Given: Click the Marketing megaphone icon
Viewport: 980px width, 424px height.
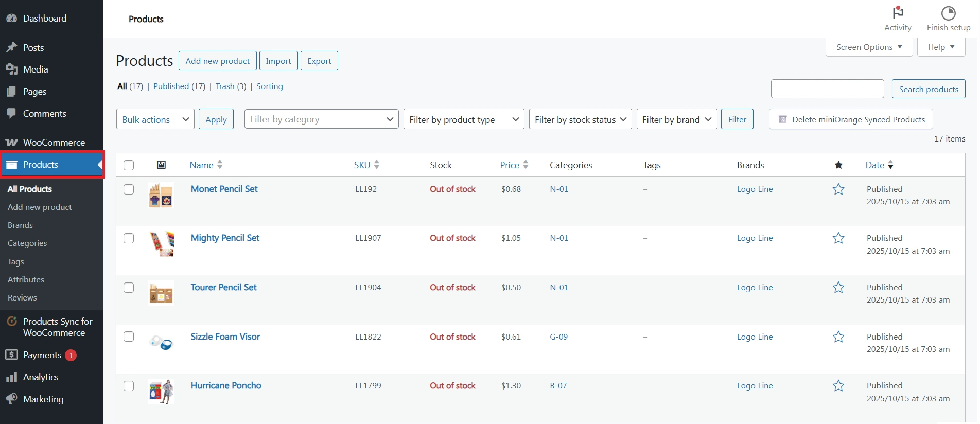Looking at the screenshot, I should pyautogui.click(x=11, y=399).
